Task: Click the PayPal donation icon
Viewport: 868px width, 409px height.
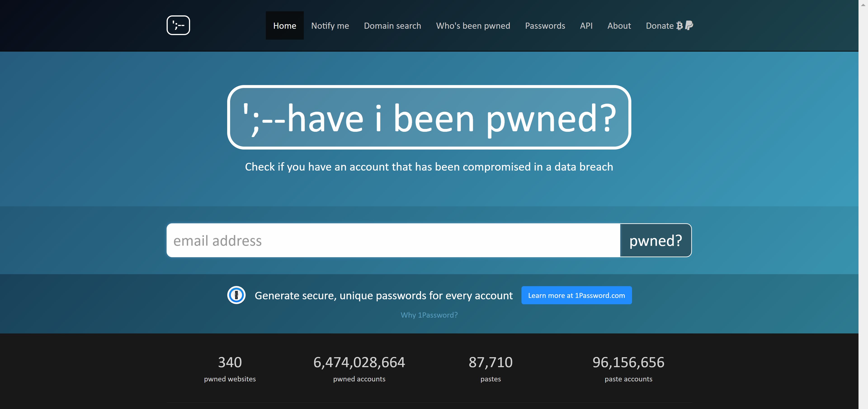Action: [689, 25]
